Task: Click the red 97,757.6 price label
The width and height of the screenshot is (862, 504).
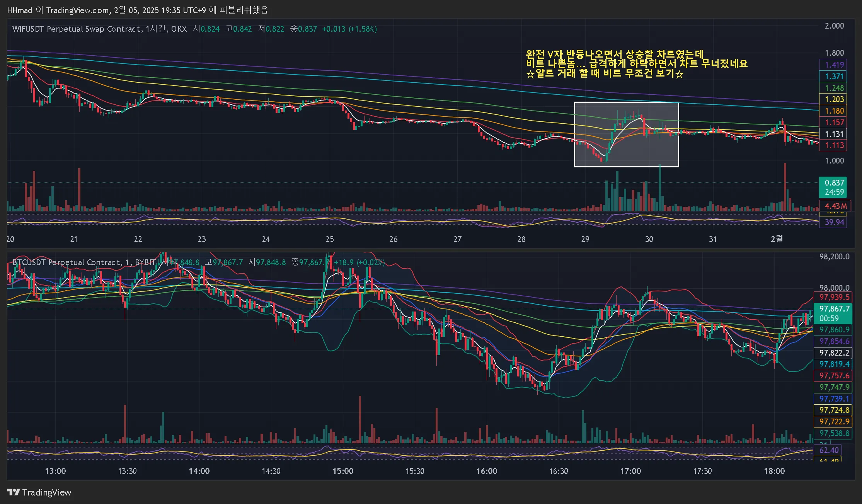Action: [834, 376]
